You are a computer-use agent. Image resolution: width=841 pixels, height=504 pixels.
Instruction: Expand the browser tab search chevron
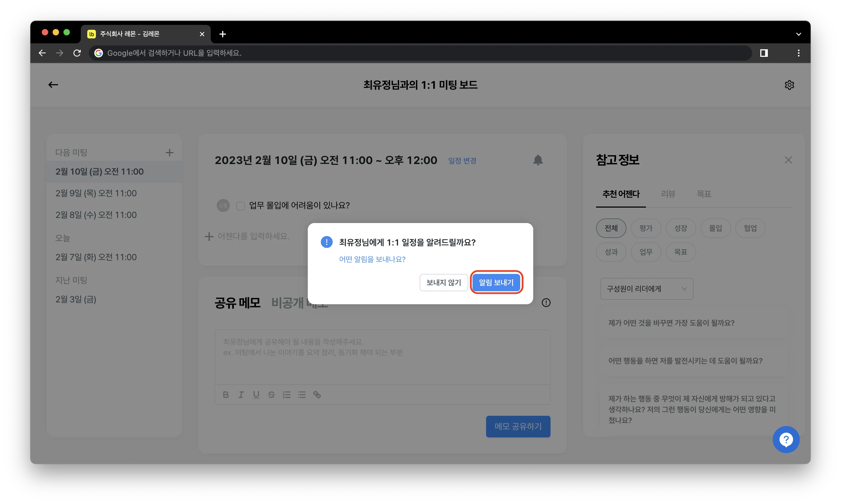click(x=798, y=34)
